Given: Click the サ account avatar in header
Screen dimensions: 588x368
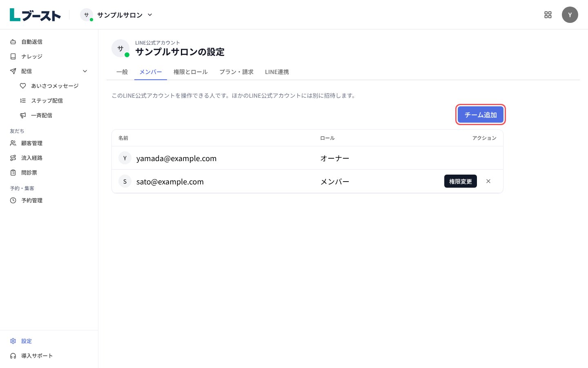Looking at the screenshot, I should coord(87,15).
